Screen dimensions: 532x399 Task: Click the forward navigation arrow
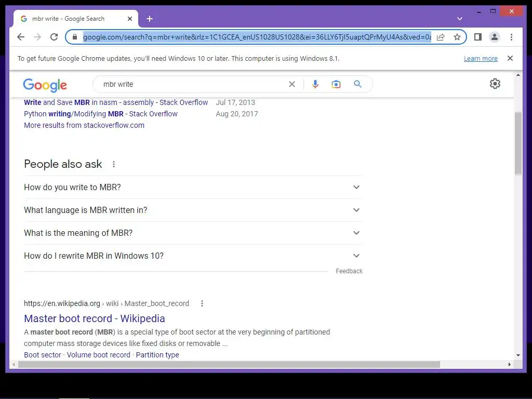click(x=37, y=37)
